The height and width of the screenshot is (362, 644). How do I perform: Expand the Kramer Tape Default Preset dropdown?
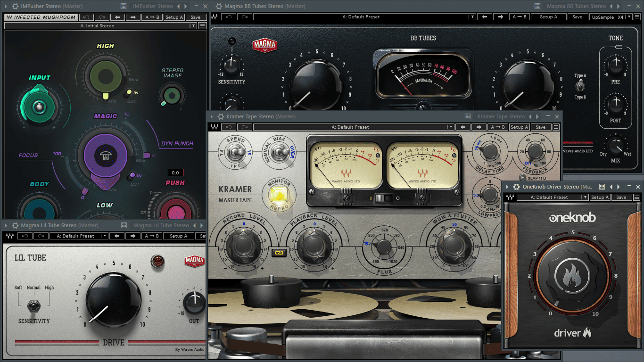(x=451, y=127)
